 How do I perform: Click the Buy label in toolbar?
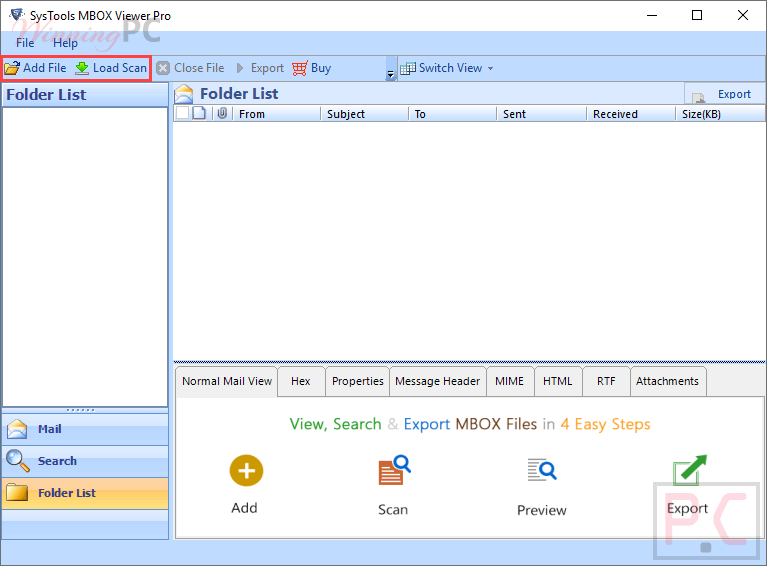tap(321, 68)
